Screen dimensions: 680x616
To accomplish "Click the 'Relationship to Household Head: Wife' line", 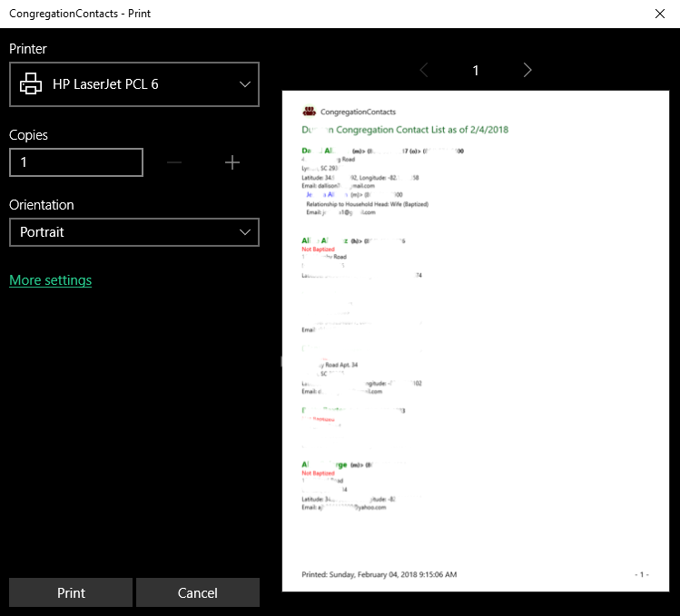I will point(367,204).
